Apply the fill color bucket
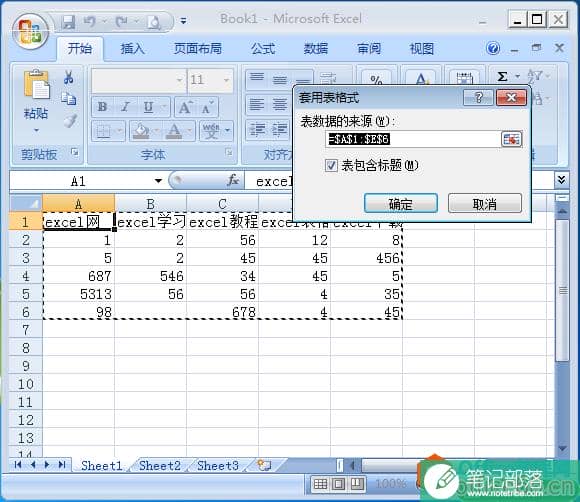This screenshot has height=502, width=580. 142,131
